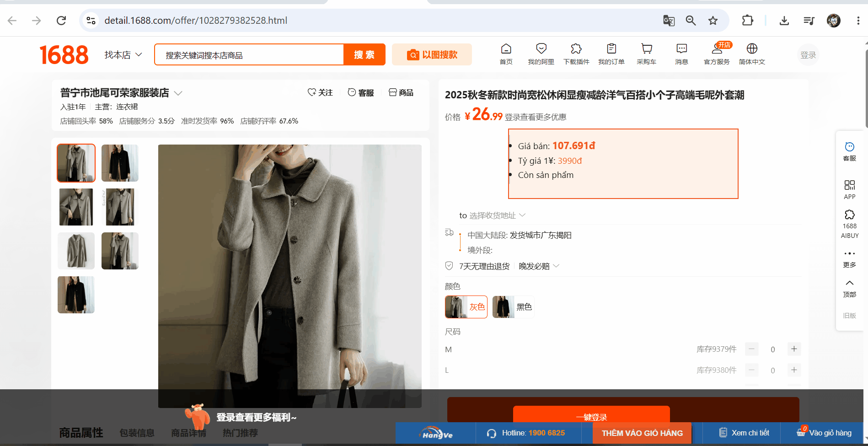Go to 首页 home icon

pyautogui.click(x=506, y=54)
